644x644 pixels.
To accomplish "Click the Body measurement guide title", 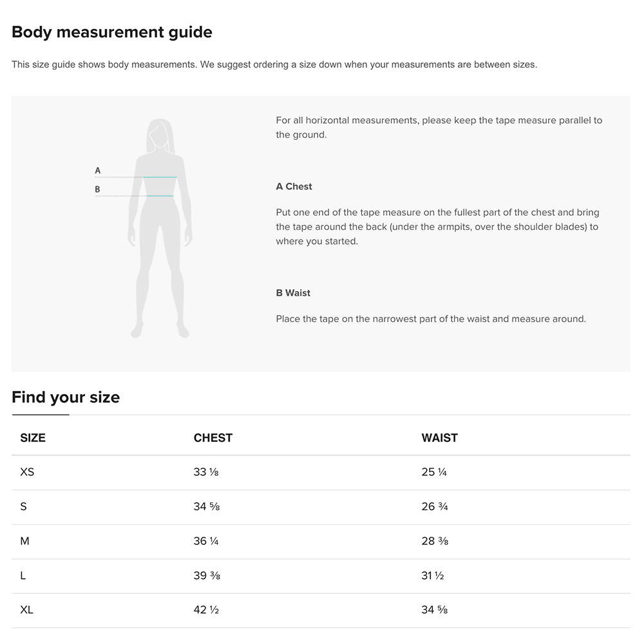I will tap(112, 32).
